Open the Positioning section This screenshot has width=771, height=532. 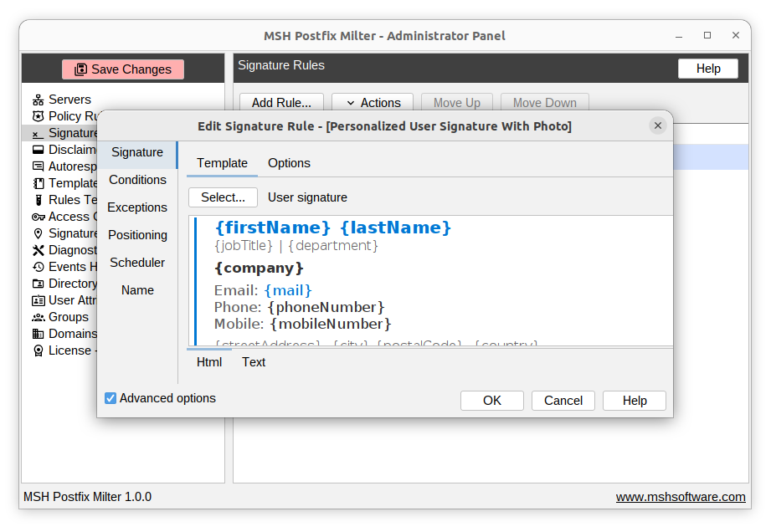137,235
